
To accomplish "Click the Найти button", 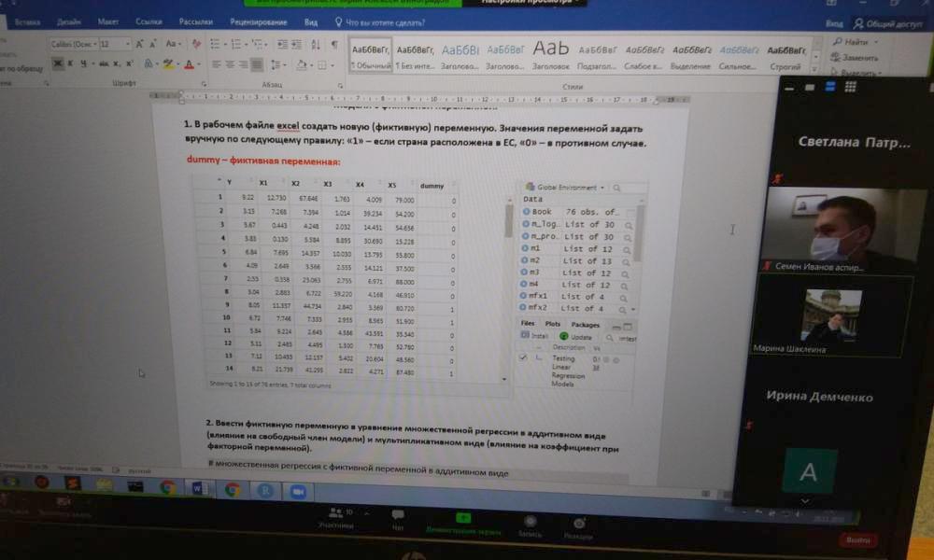I will point(855,42).
